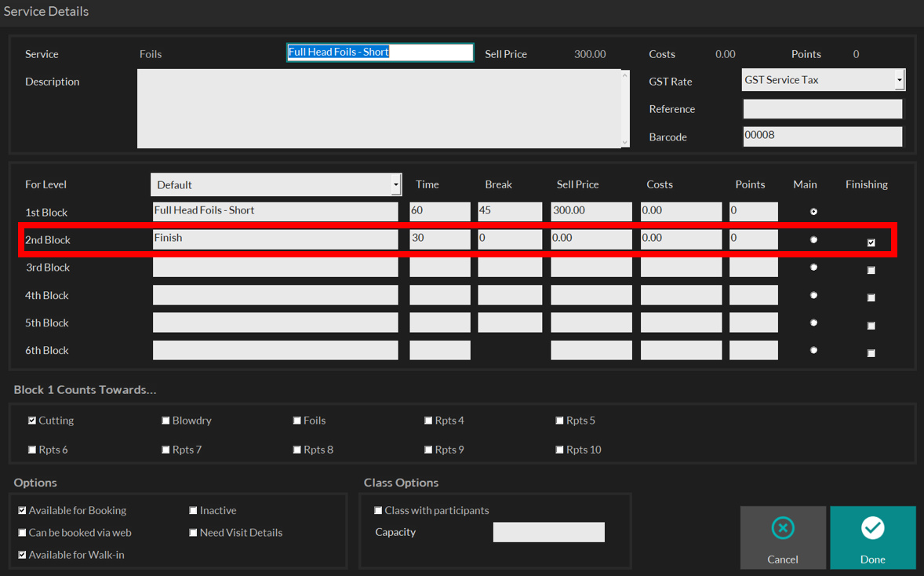Check Class with participants option
Screen dimensions: 924x576
378,511
